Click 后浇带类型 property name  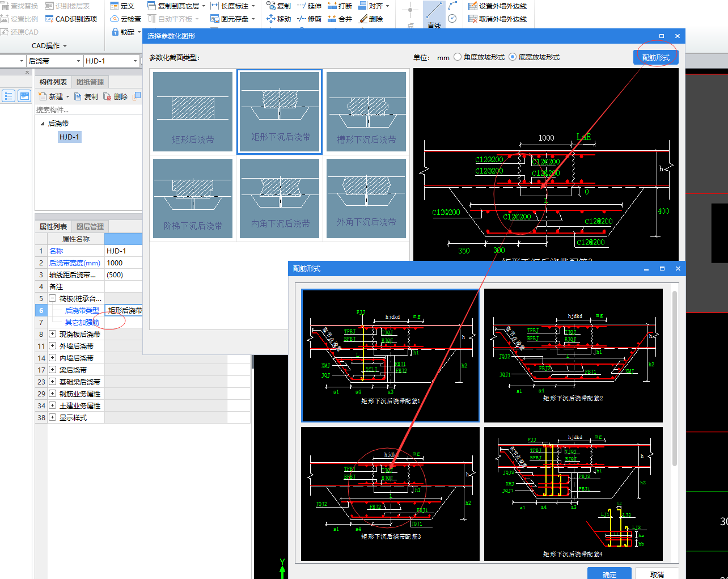tap(82, 310)
